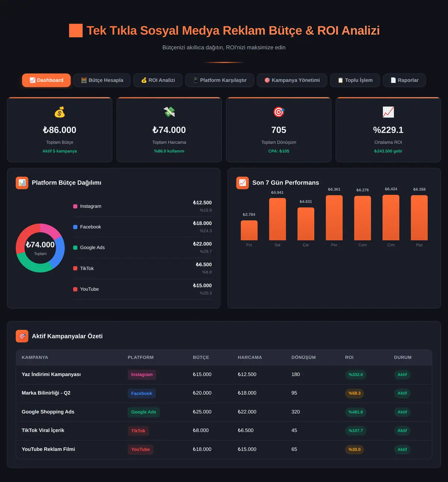
Task: Select the Sal bar in the performance chart
Action: 277,219
